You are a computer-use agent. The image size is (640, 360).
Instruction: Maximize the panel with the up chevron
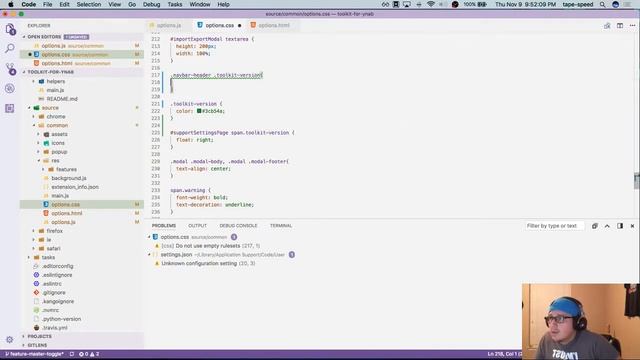[x=607, y=226]
